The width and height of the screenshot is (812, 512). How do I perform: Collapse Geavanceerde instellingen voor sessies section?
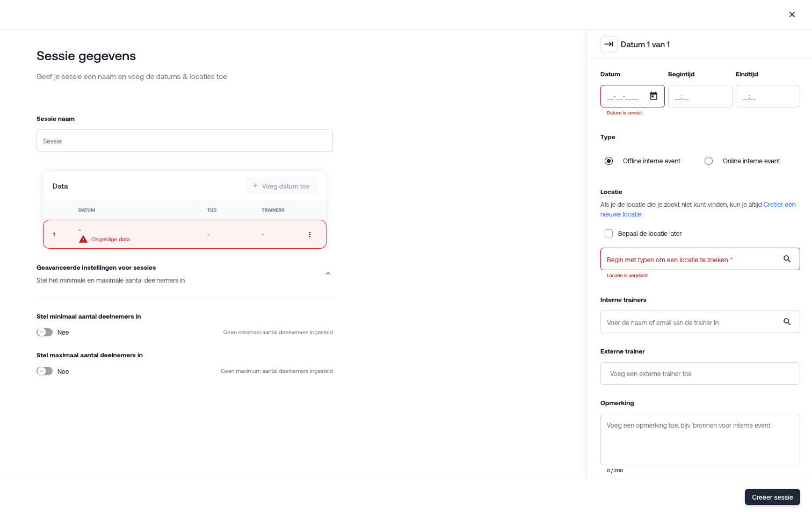(x=328, y=273)
